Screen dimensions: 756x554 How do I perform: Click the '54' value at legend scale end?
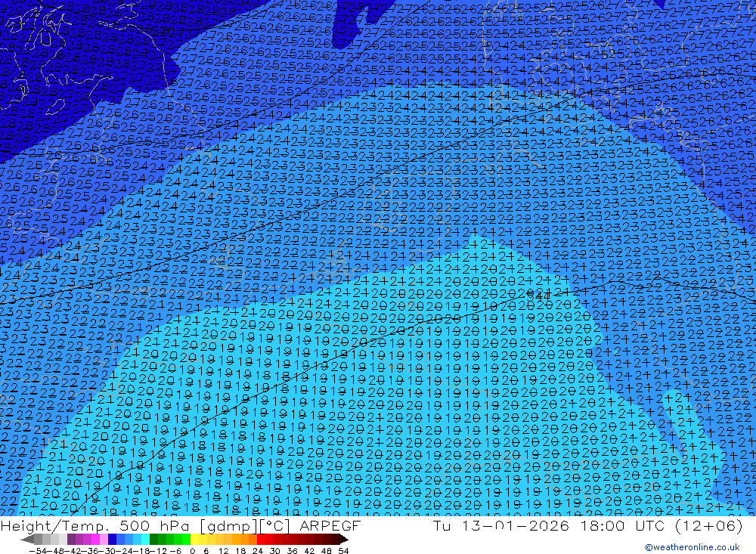tap(343, 551)
